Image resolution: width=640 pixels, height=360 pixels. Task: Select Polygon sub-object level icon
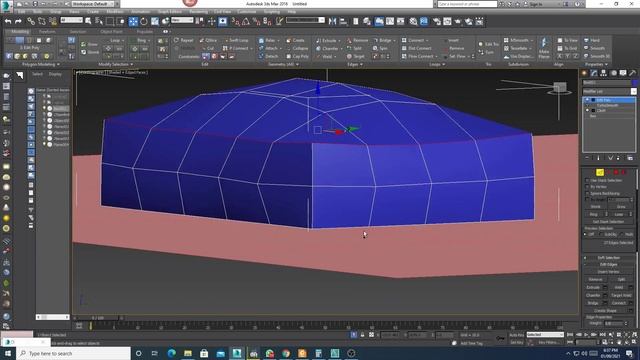(616, 172)
